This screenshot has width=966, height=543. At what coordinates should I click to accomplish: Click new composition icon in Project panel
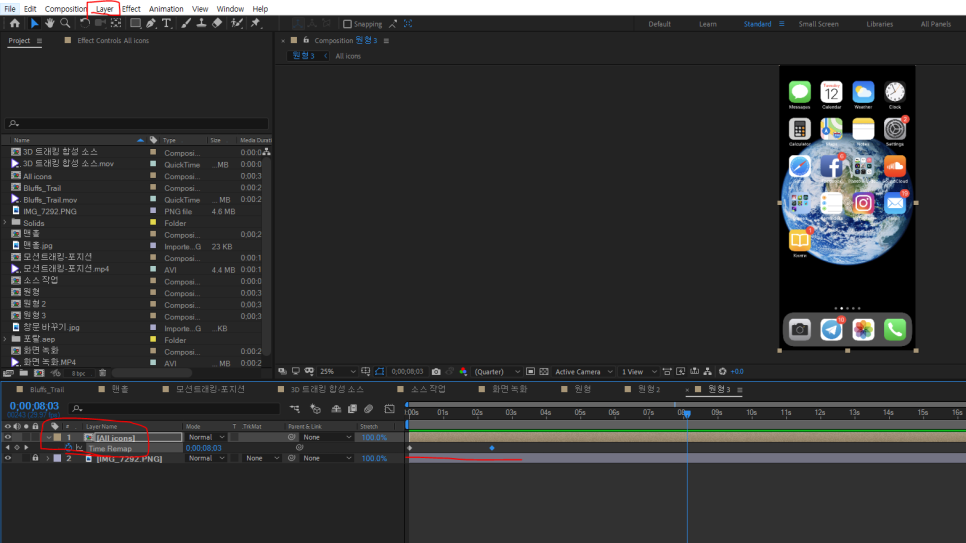pyautogui.click(x=39, y=373)
